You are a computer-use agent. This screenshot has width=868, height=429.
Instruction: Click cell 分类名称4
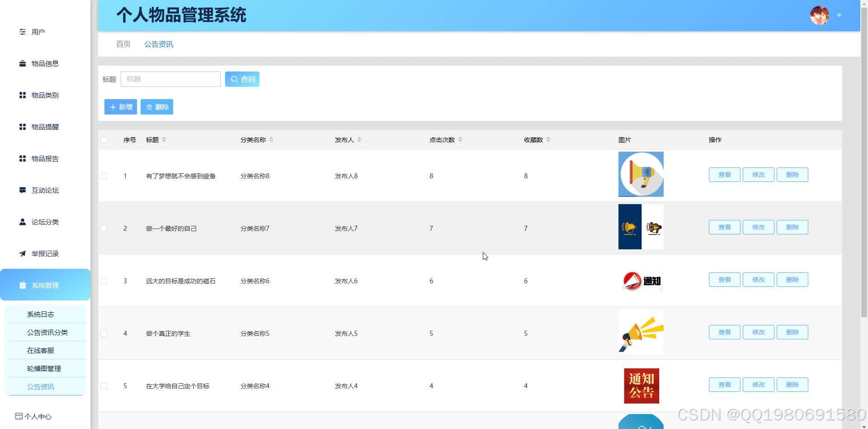point(255,386)
